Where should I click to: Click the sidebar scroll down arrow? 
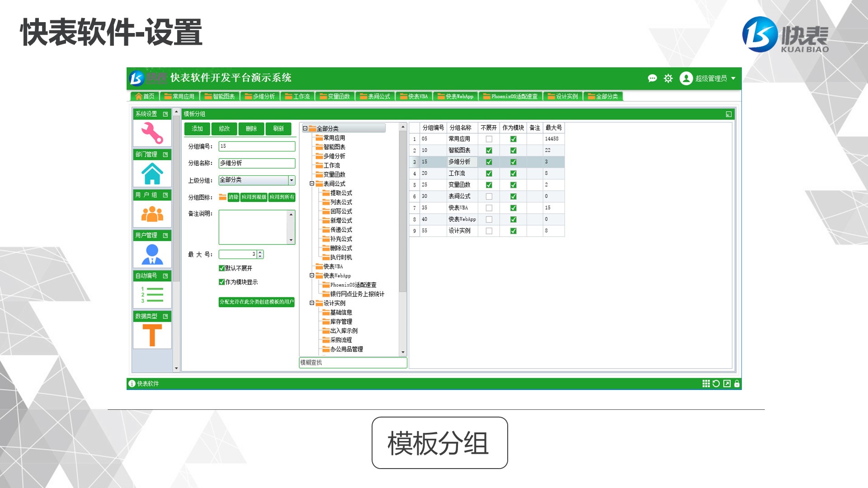pos(176,368)
